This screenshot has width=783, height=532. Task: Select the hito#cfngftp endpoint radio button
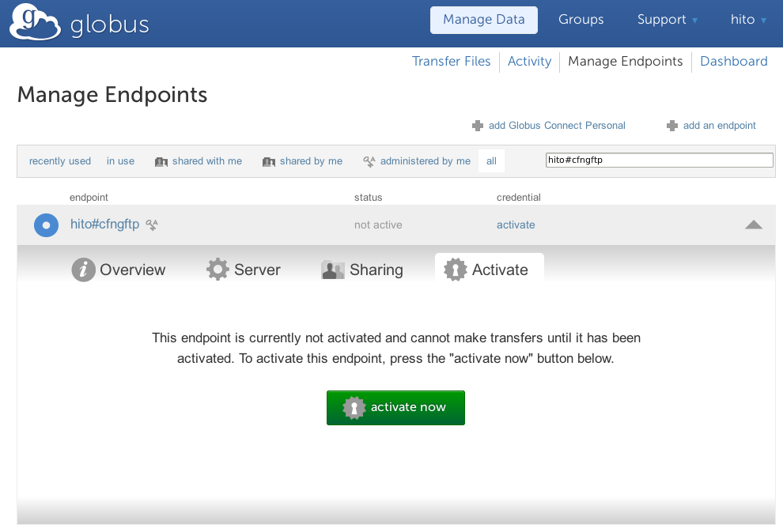coord(46,225)
